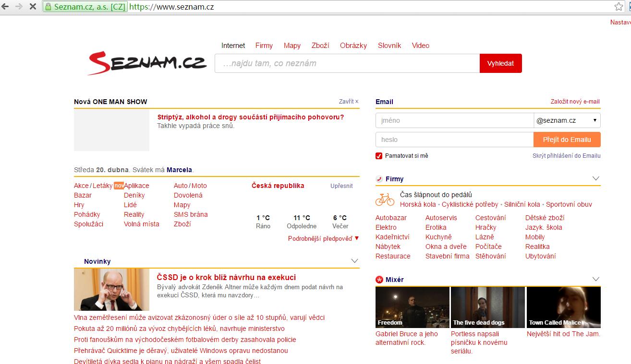The width and height of the screenshot is (631, 364).
Task: Collapse the Novinky section chevron
Action: coord(355,261)
